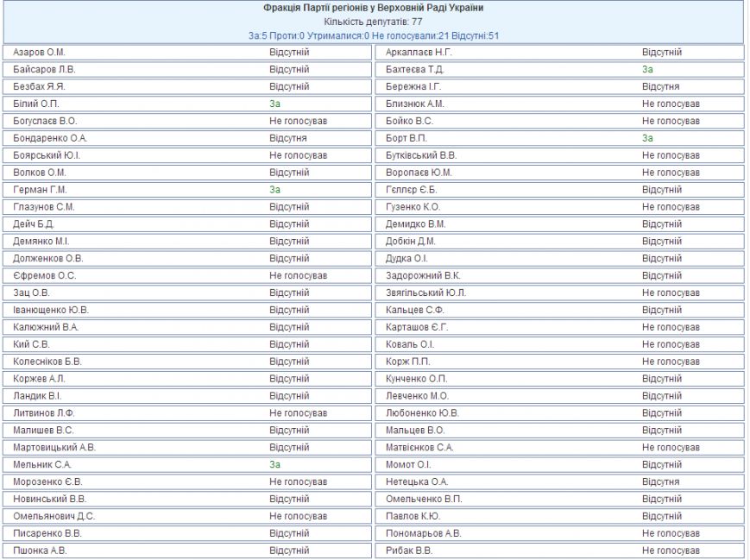
Task: Click the name Калюжний В.А.
Action: point(46,328)
